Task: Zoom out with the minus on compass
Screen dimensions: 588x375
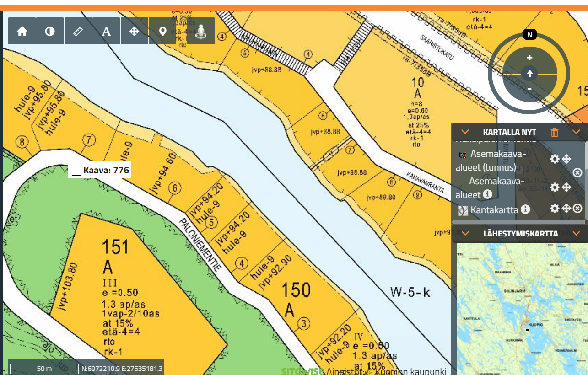Action: [529, 89]
